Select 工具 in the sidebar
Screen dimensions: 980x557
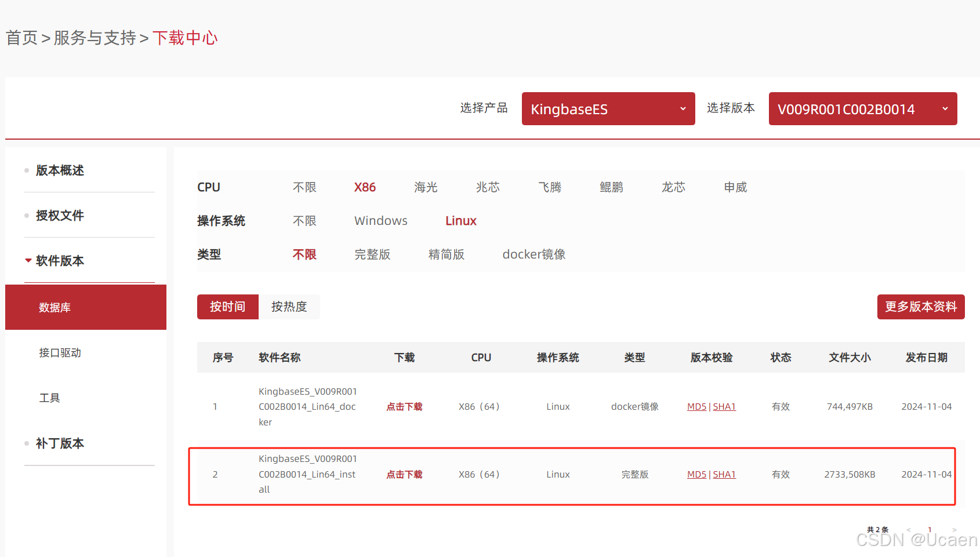coord(49,398)
